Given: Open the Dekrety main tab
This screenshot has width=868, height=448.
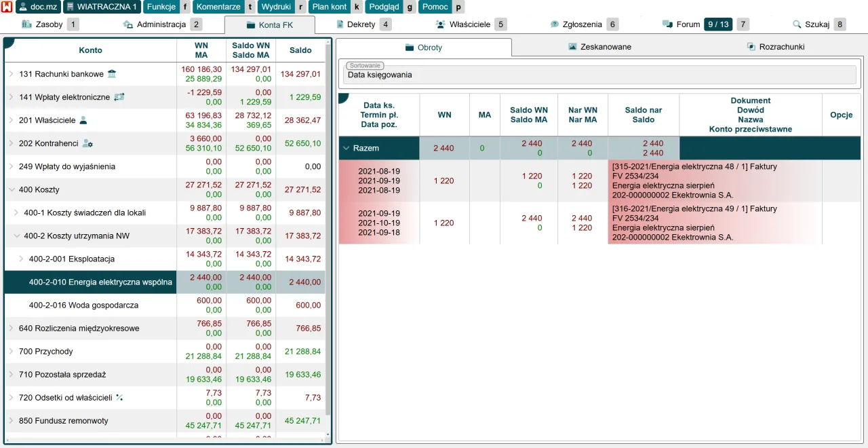Looking at the screenshot, I should point(361,24).
